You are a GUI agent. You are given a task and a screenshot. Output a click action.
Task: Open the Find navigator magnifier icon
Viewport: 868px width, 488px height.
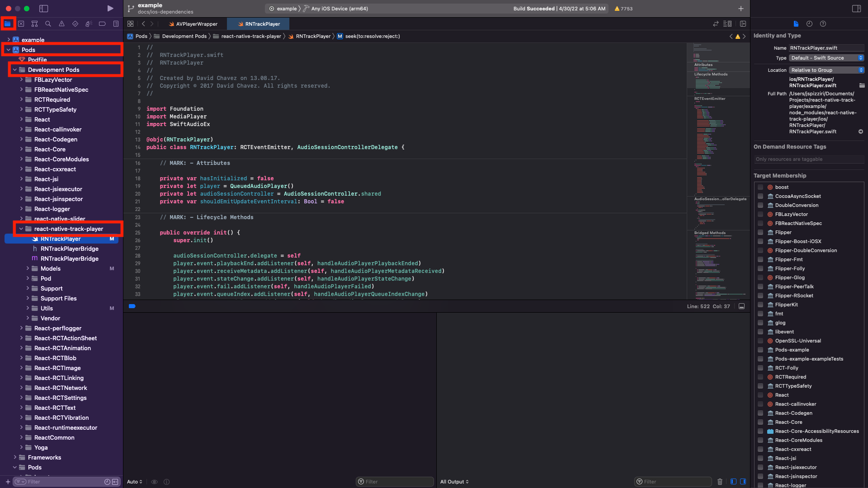tap(48, 24)
